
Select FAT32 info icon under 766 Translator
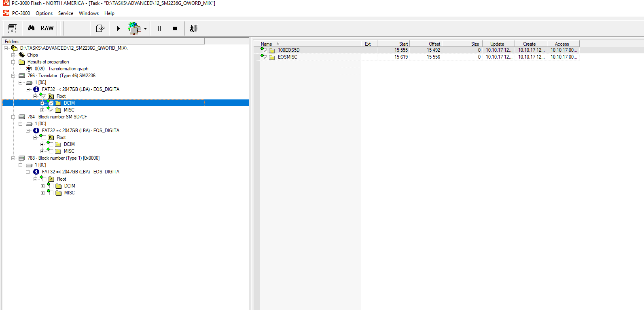[36, 89]
